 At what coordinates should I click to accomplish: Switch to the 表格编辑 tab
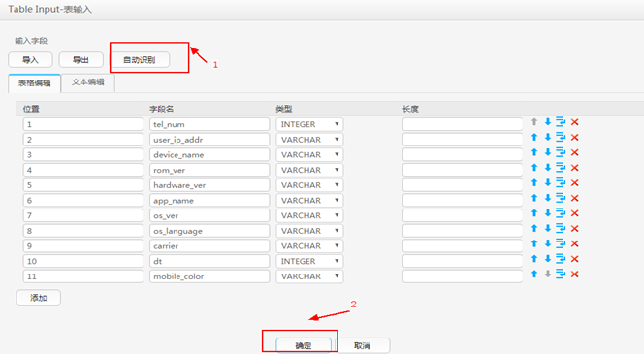pos(35,83)
